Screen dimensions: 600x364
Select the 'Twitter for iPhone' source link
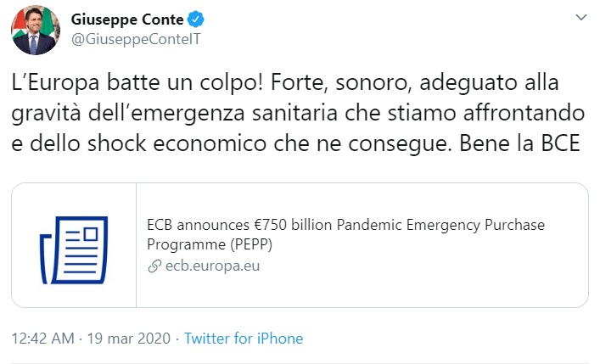point(244,338)
